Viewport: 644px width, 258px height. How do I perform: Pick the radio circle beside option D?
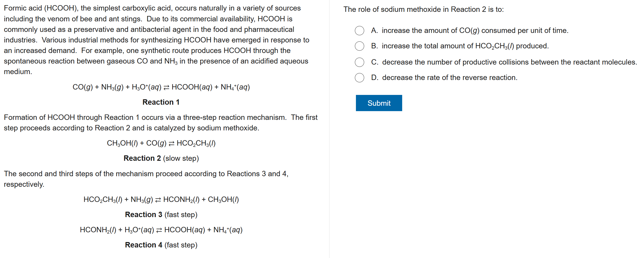tap(359, 78)
